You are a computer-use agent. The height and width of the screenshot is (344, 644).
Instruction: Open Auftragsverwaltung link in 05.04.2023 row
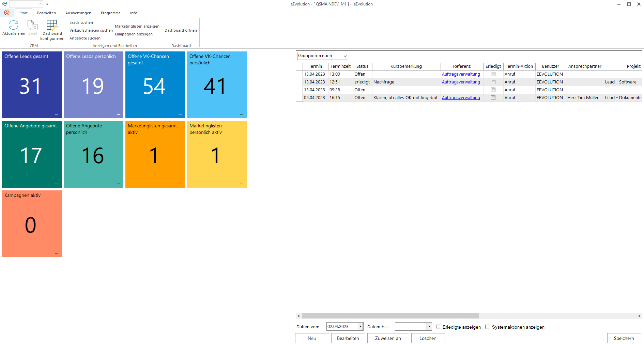pos(461,98)
